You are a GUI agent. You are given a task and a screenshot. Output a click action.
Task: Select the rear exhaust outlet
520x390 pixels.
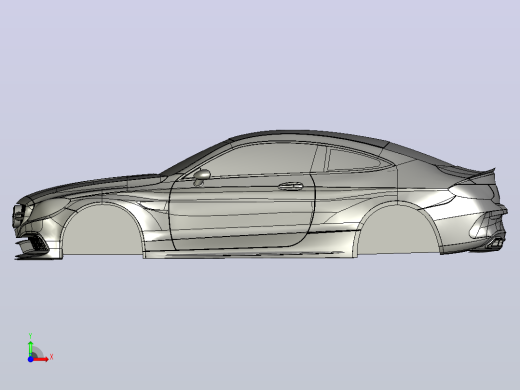pos(495,243)
